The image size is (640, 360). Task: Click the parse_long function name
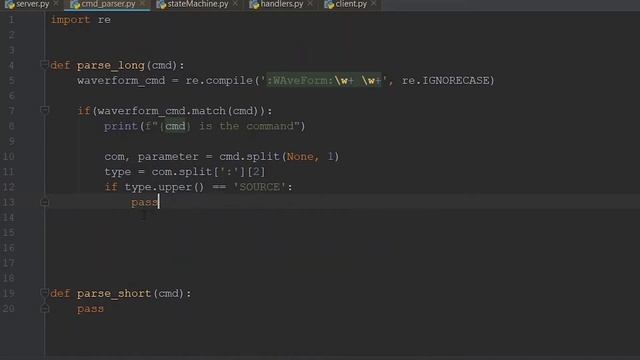tap(111, 65)
